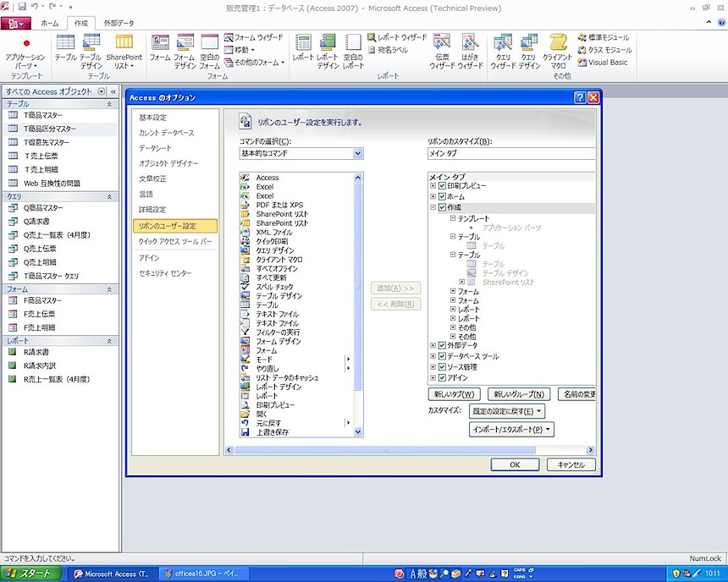Collapse the テンプレート group in the tree

tap(453, 218)
